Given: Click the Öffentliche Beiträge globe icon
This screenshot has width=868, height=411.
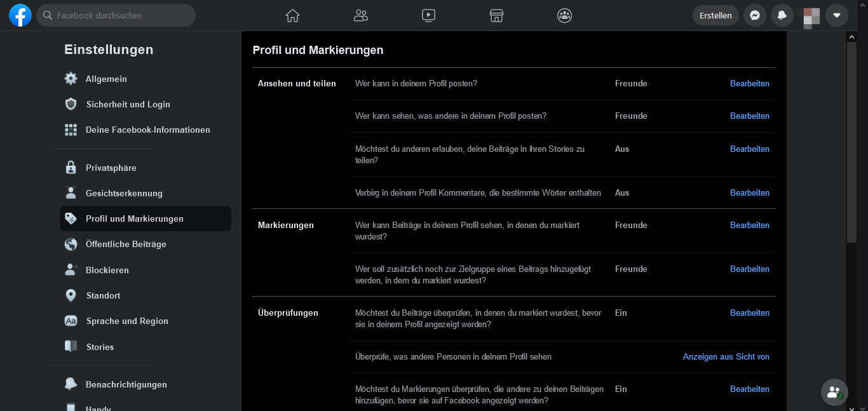Looking at the screenshot, I should point(71,244).
